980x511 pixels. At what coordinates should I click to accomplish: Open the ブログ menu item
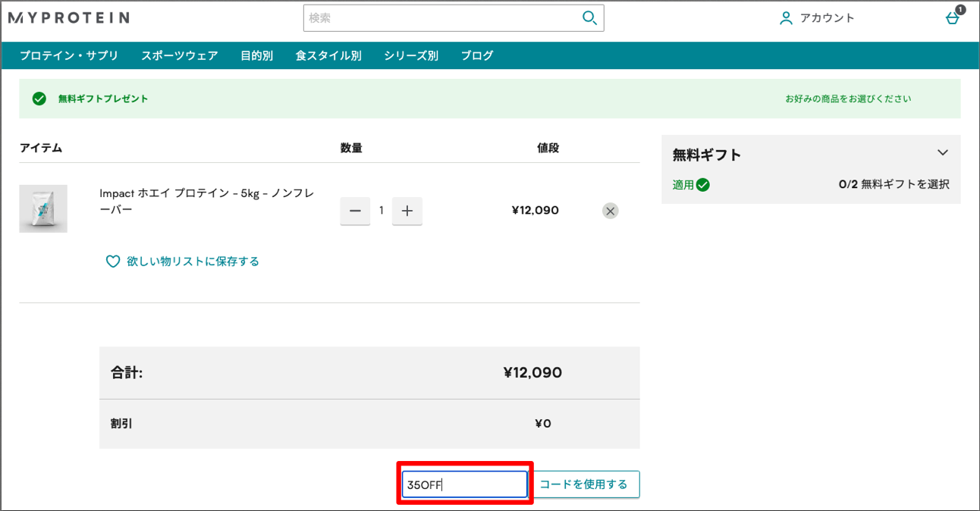coord(477,55)
